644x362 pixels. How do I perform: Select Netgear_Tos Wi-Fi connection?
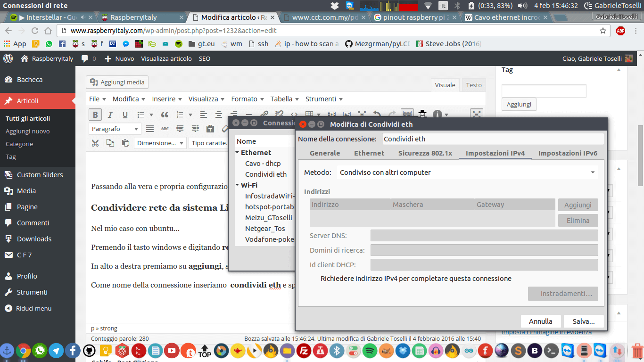[265, 229]
